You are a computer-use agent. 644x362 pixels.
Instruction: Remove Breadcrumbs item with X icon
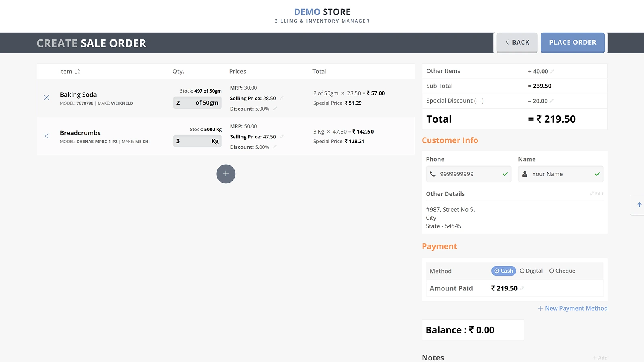pos(47,136)
